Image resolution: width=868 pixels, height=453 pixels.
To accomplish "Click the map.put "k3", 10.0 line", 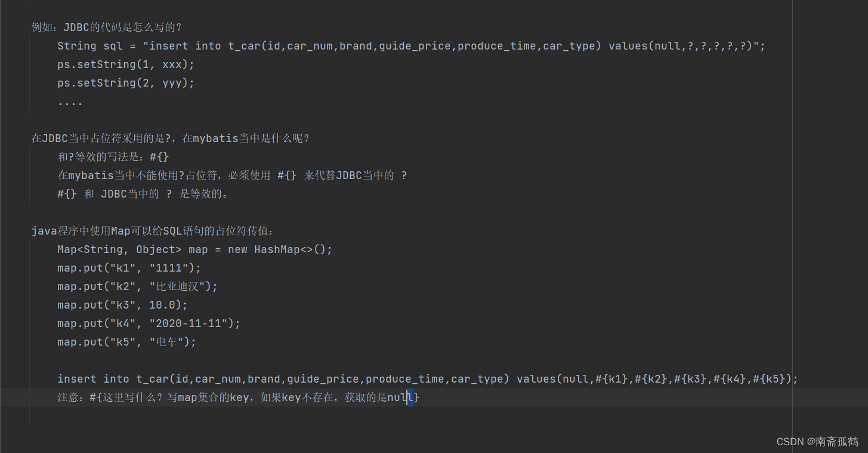I will pyautogui.click(x=122, y=305).
